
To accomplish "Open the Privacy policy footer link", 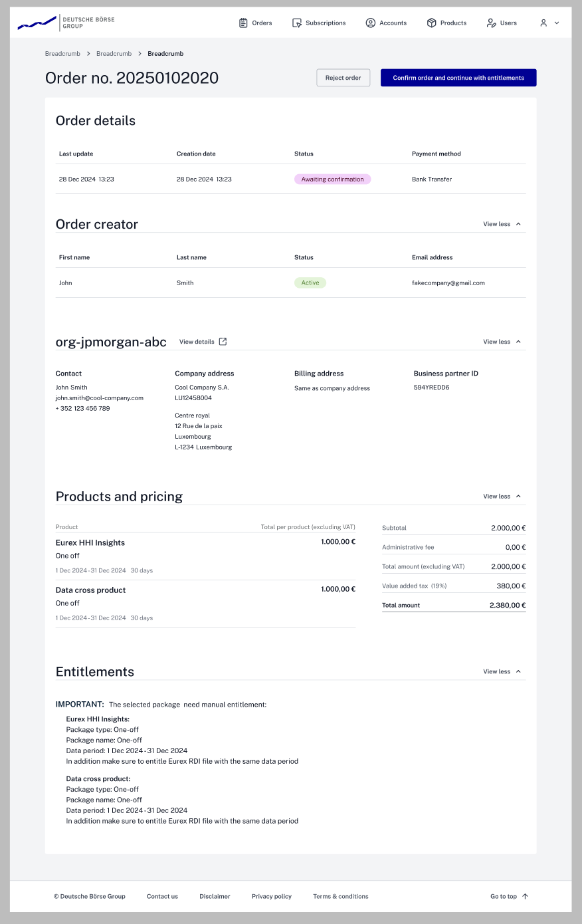I will [271, 896].
